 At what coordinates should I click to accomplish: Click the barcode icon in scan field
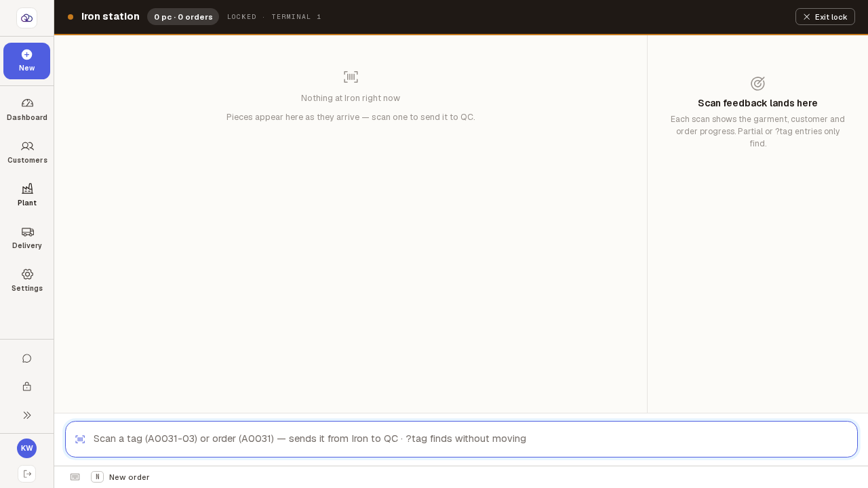point(80,439)
